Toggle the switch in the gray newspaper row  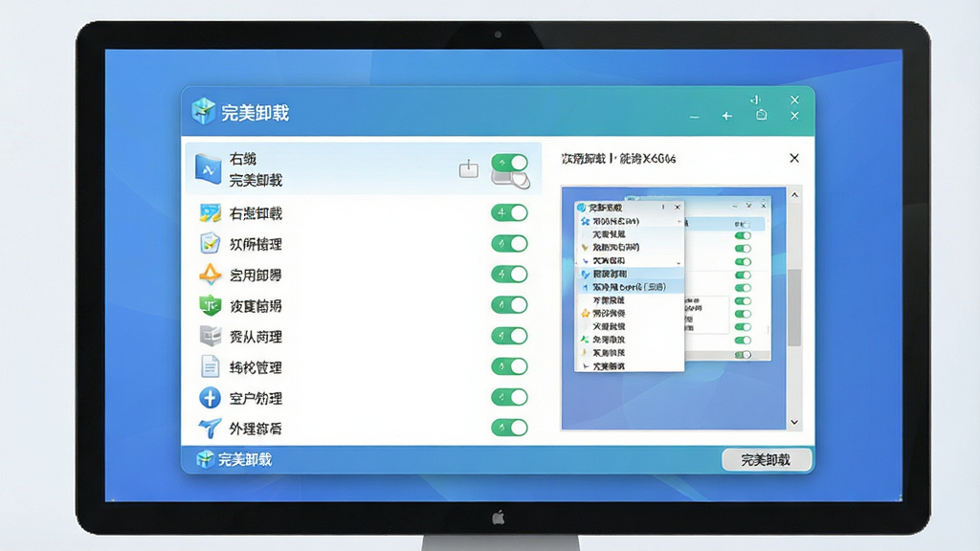pos(509,336)
